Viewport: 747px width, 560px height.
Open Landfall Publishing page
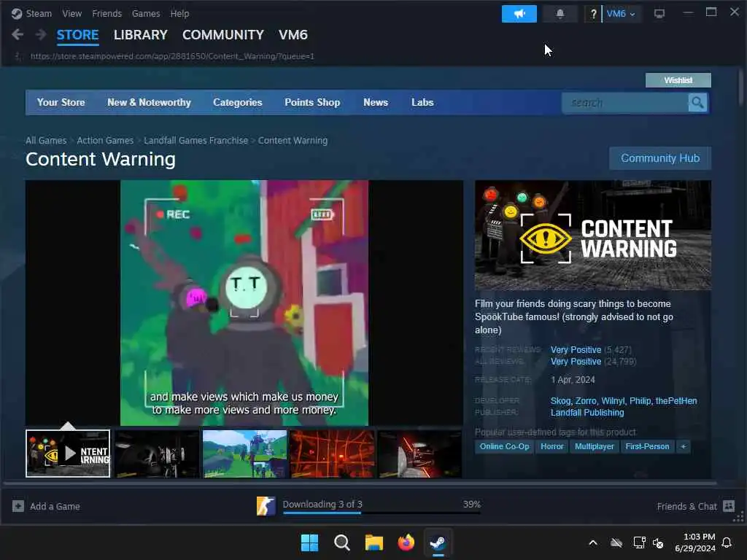pyautogui.click(x=587, y=413)
